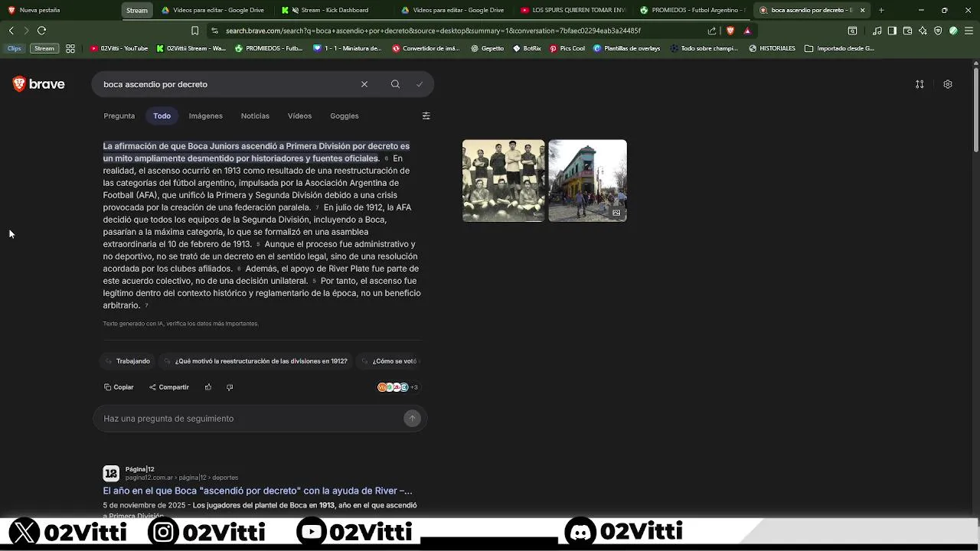The height and width of the screenshot is (551, 980).
Task: Send follow-up question with the arrow button
Action: (412, 418)
